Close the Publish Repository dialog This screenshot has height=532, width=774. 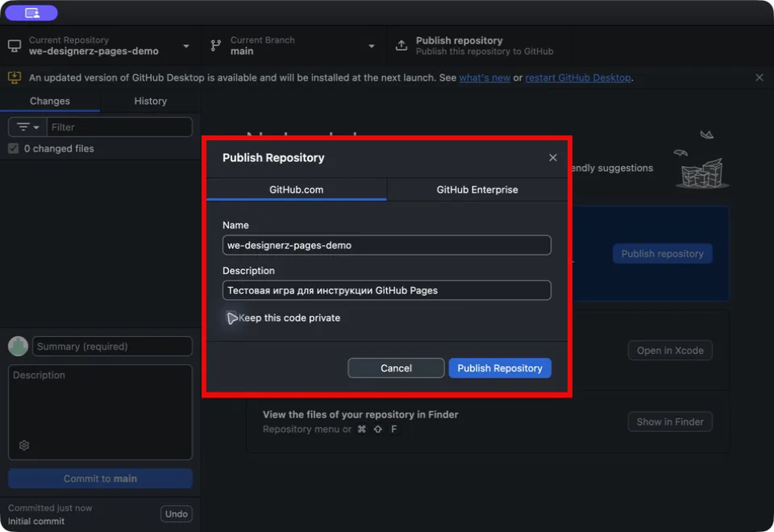coord(552,157)
